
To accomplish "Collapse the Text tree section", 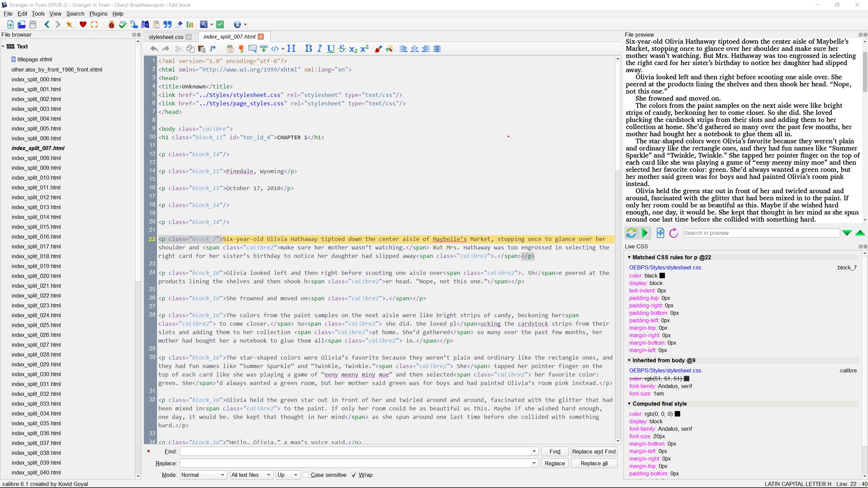I will tap(3, 46).
